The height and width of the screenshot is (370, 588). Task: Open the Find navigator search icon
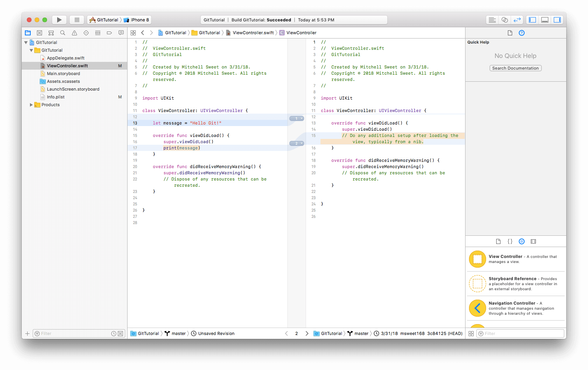(x=63, y=33)
